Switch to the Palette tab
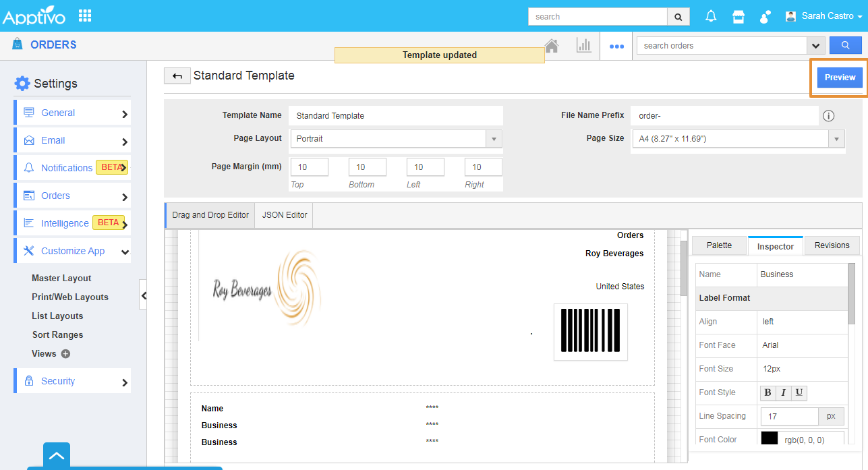 click(x=719, y=245)
